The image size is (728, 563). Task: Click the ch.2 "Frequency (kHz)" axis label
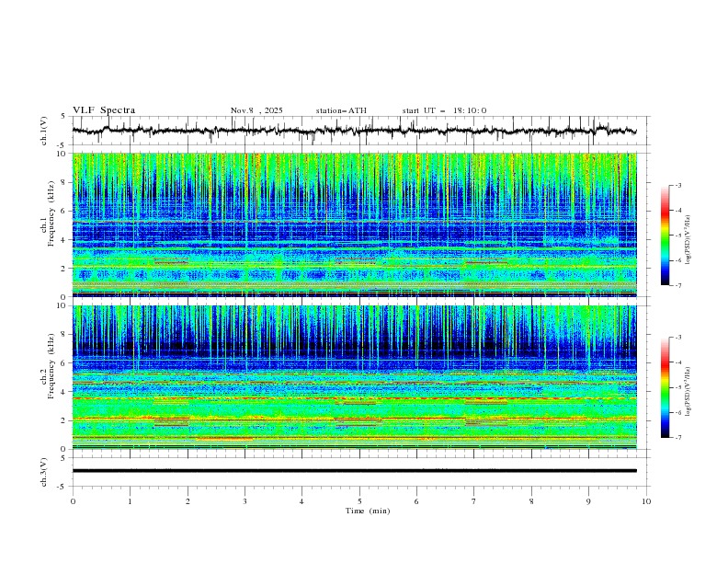51,366
